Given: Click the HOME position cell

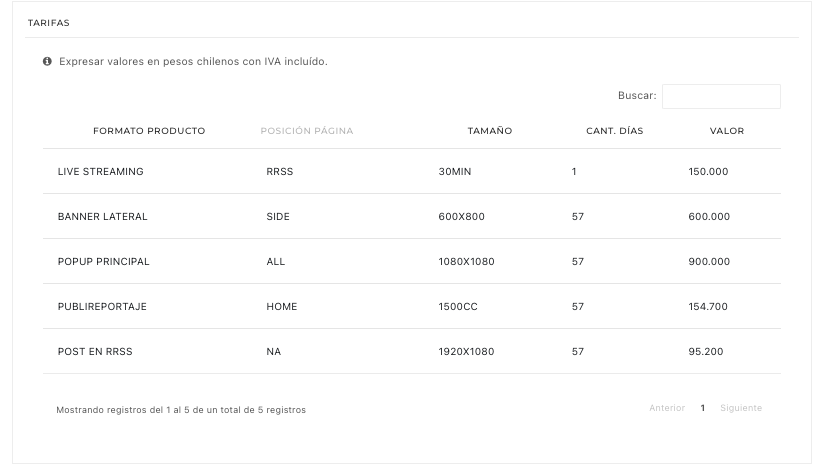Looking at the screenshot, I should click(281, 307).
